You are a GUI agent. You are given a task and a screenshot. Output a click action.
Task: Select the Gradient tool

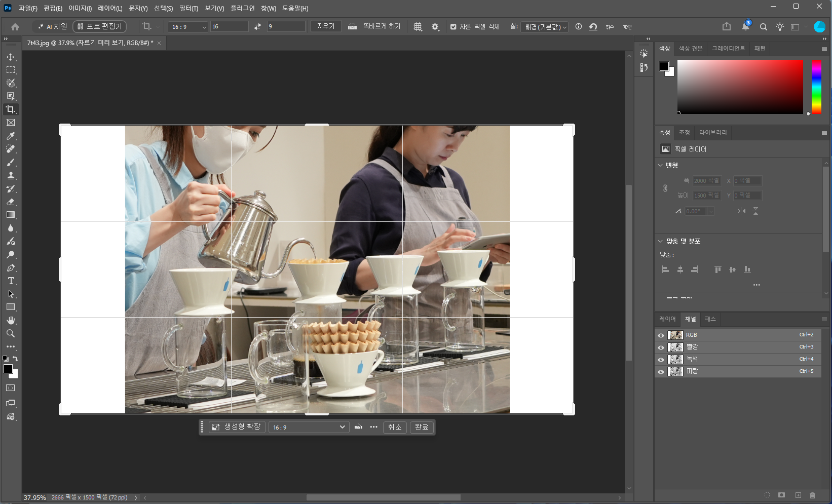click(x=11, y=215)
